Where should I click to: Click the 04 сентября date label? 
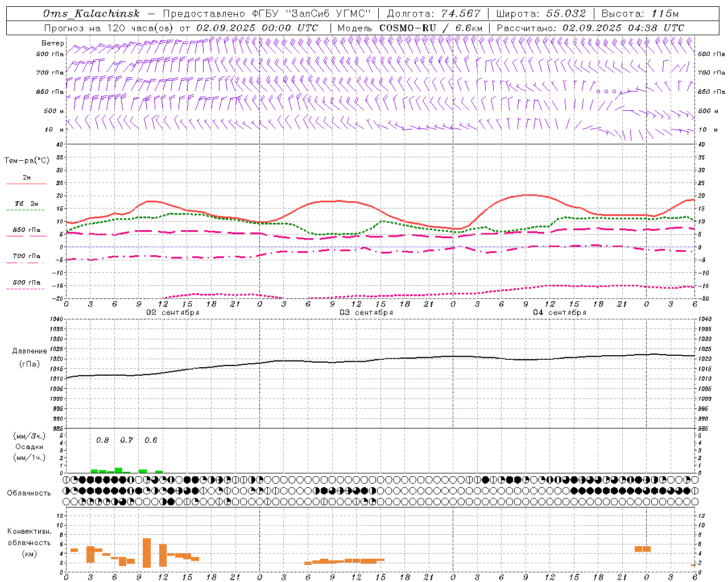560,313
